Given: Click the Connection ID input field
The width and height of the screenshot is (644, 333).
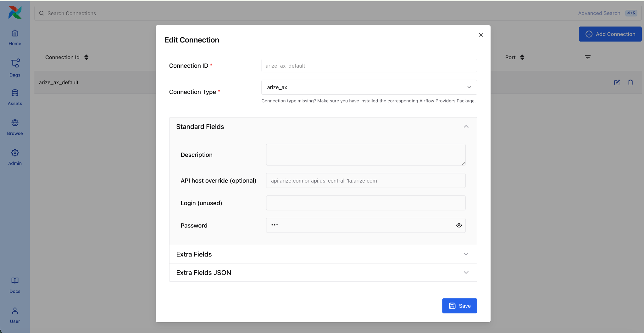Looking at the screenshot, I should [x=369, y=66].
